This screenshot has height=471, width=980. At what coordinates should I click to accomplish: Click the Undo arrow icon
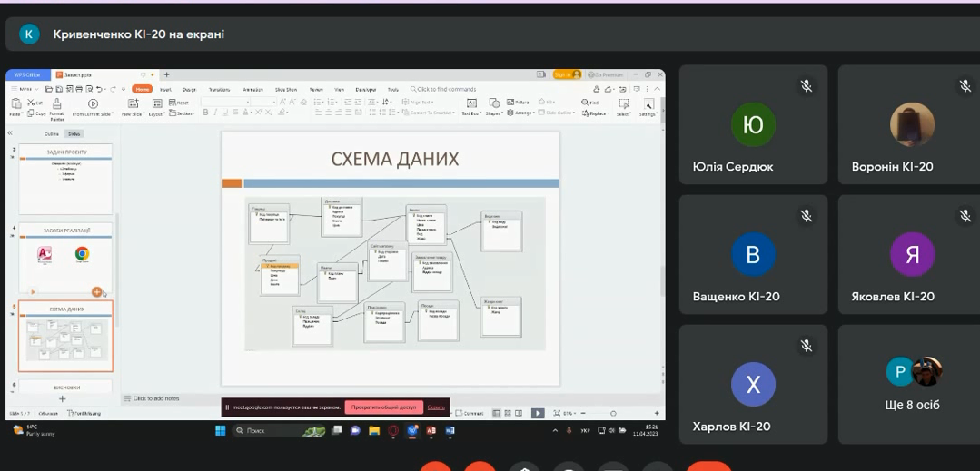100,89
